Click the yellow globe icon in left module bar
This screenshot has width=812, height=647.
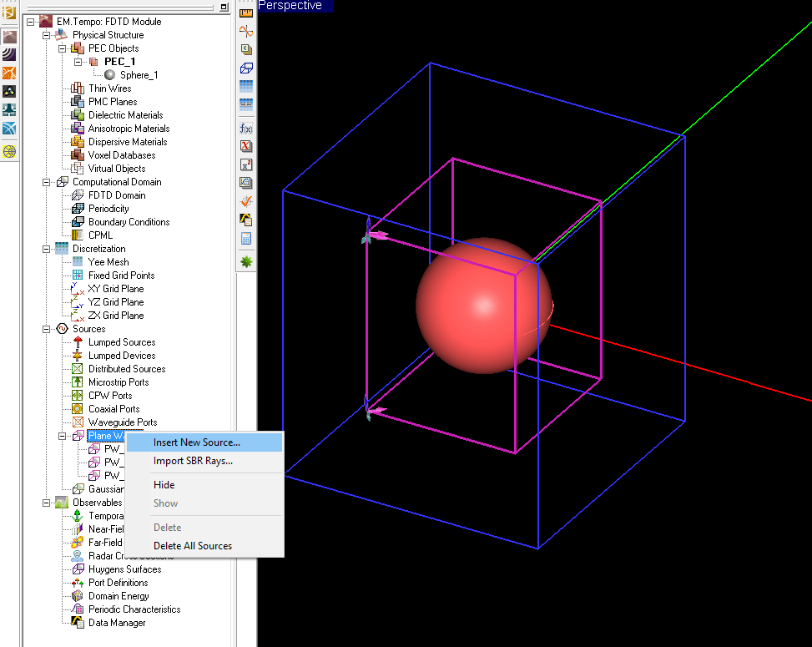pos(9,151)
